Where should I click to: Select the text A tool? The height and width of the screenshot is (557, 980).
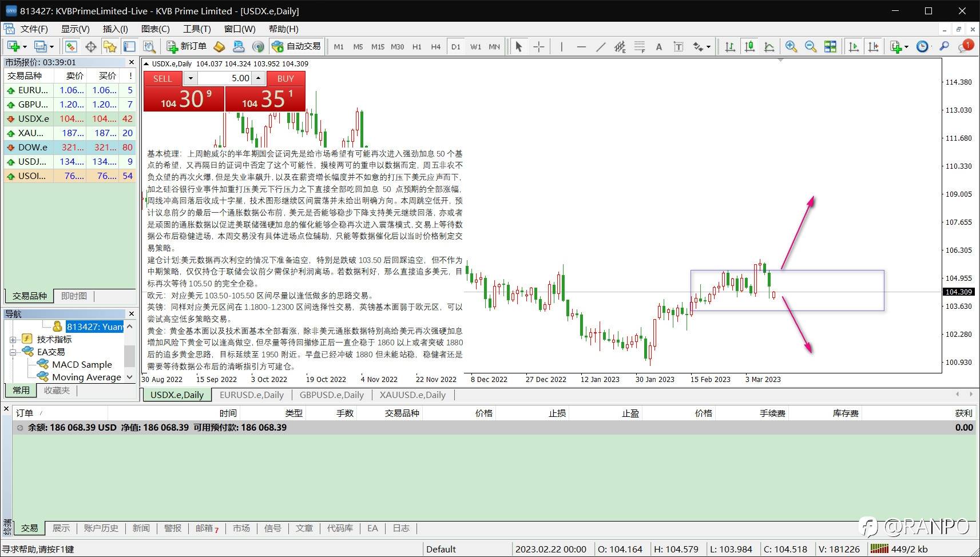coord(659,46)
